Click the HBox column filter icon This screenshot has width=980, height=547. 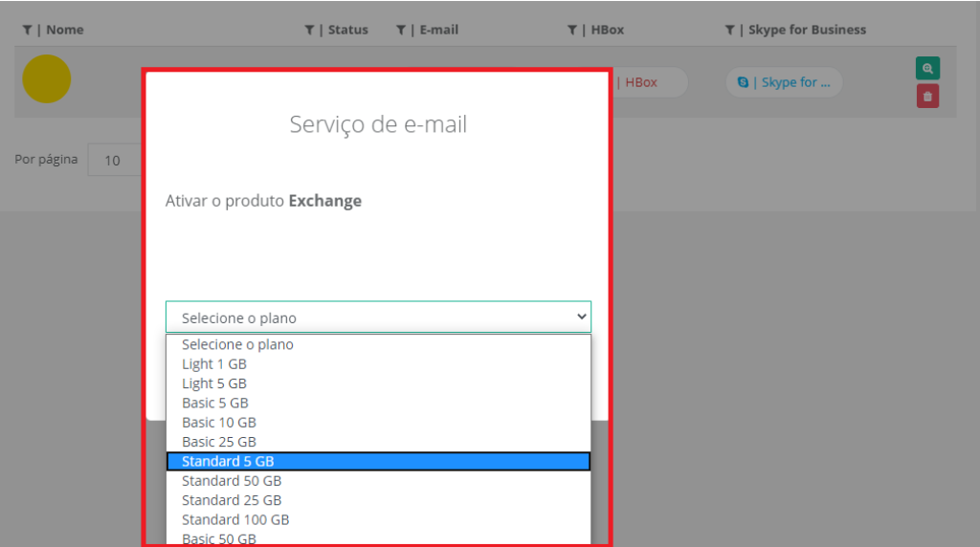pos(572,30)
